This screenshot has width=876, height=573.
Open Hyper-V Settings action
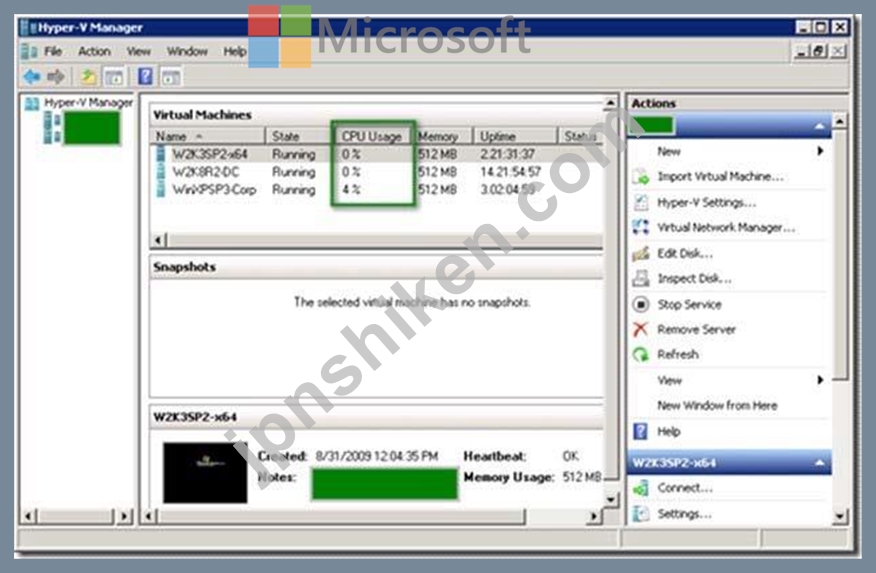tap(707, 202)
